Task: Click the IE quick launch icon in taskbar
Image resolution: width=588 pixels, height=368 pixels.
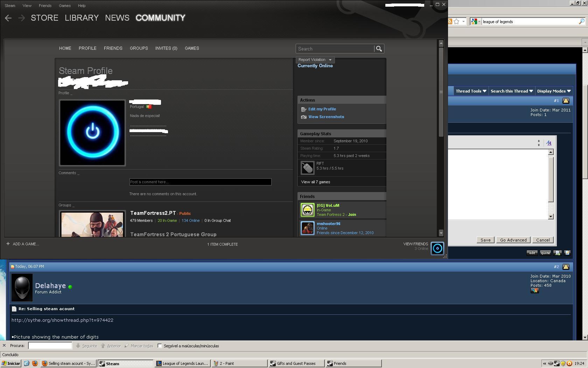Action: pos(27,363)
